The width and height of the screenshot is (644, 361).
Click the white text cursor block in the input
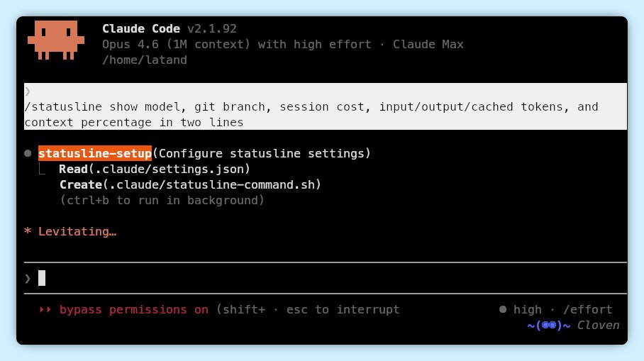(x=42, y=278)
